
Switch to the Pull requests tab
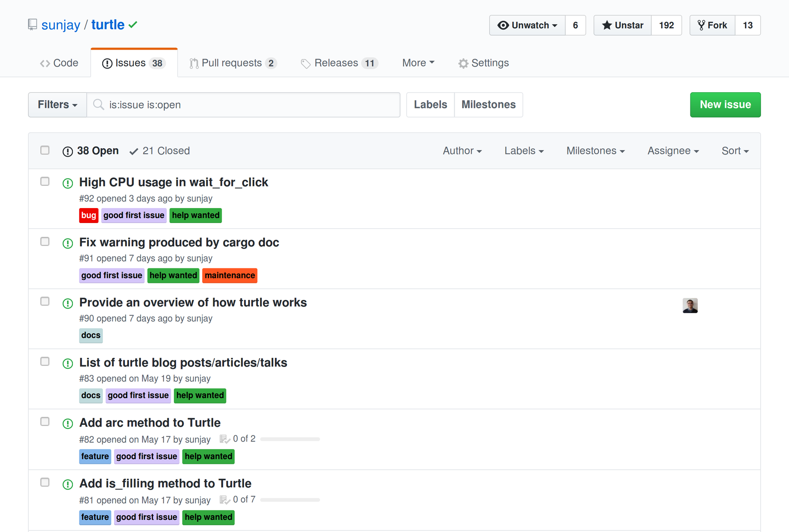tap(233, 63)
